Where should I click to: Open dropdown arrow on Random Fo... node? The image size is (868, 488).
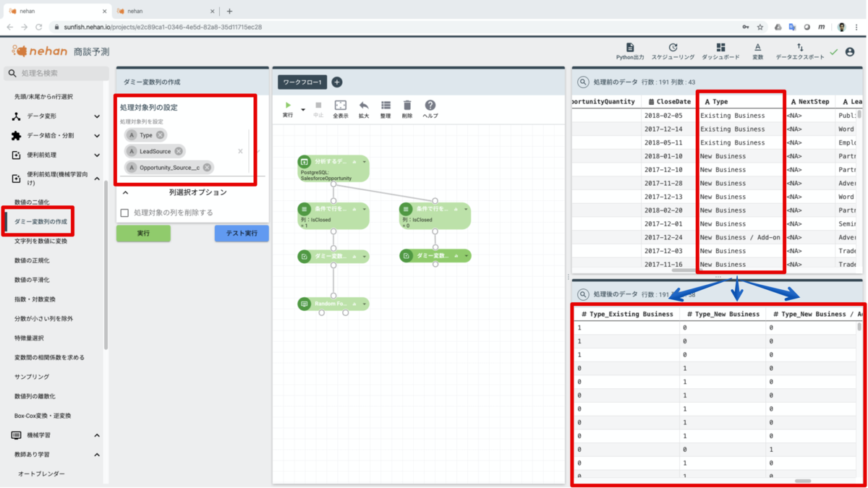click(365, 304)
